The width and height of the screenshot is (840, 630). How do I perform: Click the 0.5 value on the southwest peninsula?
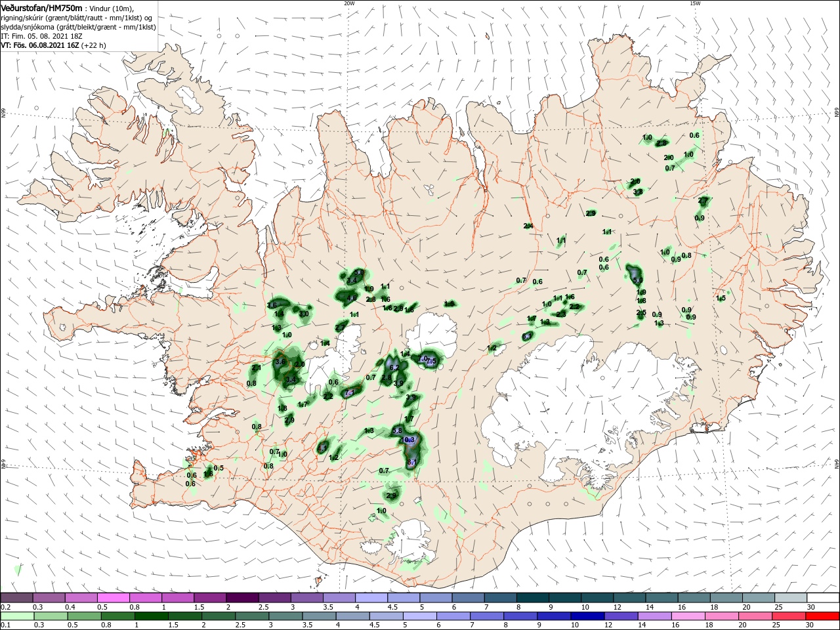pyautogui.click(x=219, y=468)
